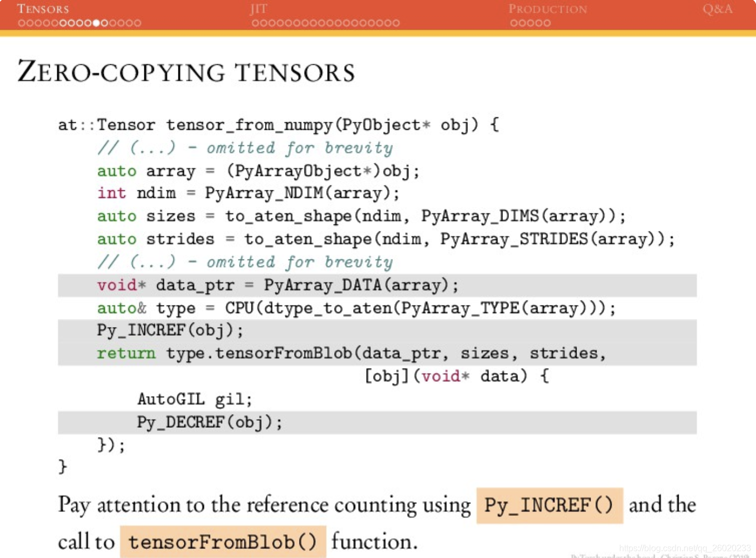
Task: Jump to the JIT section
Action: pyautogui.click(x=259, y=9)
